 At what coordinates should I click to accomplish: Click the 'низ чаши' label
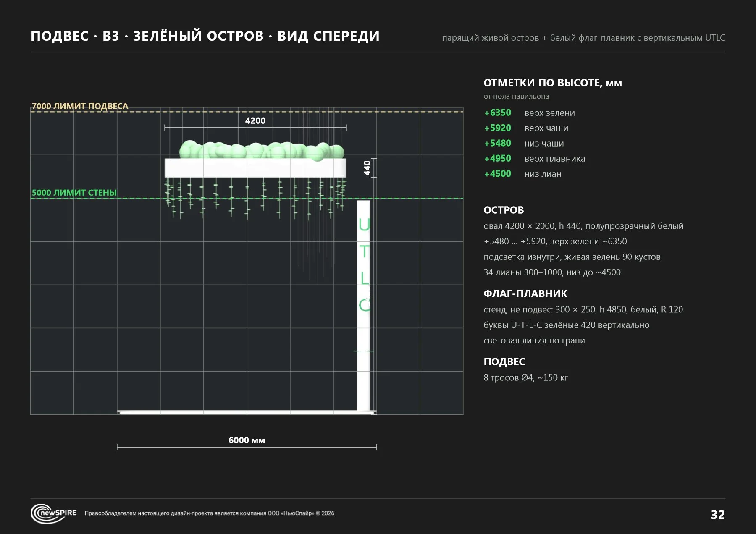point(544,144)
